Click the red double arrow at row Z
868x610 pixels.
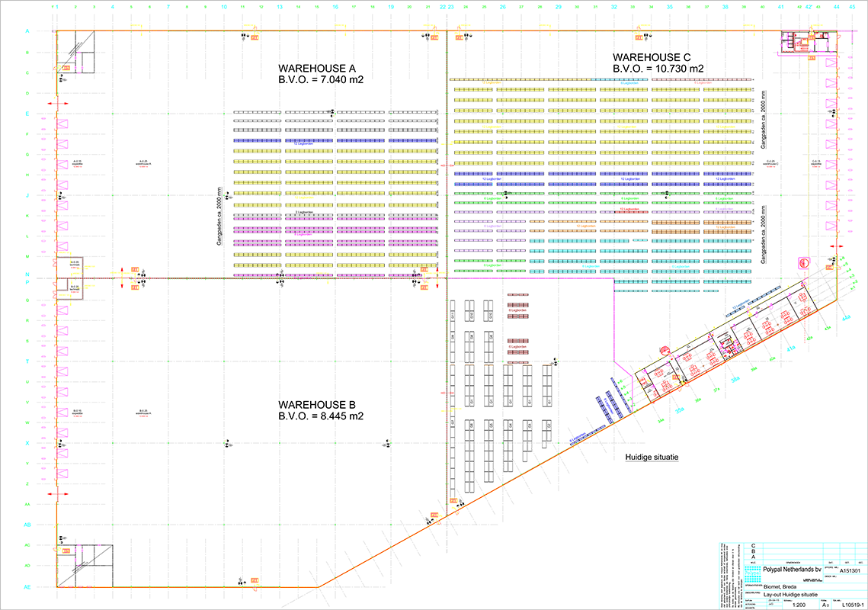tap(58, 495)
